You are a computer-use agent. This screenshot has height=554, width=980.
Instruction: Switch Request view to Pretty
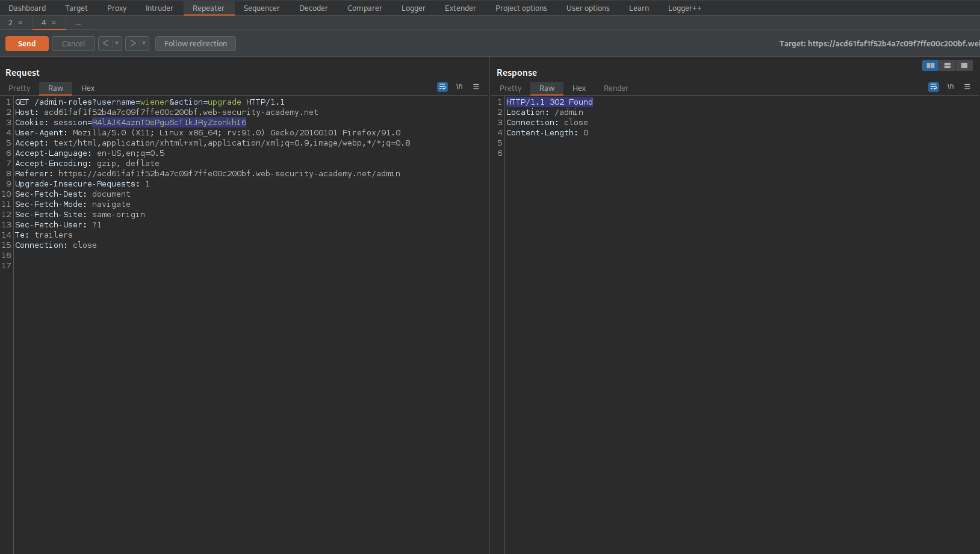click(x=19, y=88)
